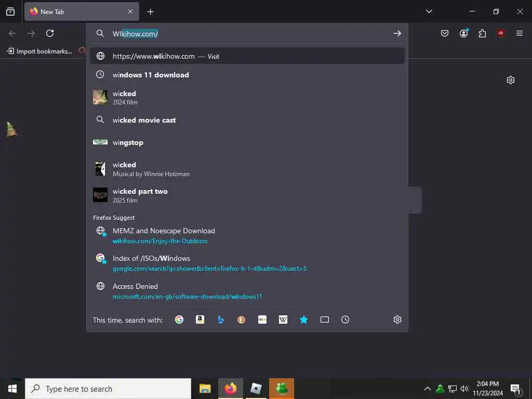The width and height of the screenshot is (532, 399).
Task: Select wicked part two 2025 film
Action: tap(247, 195)
